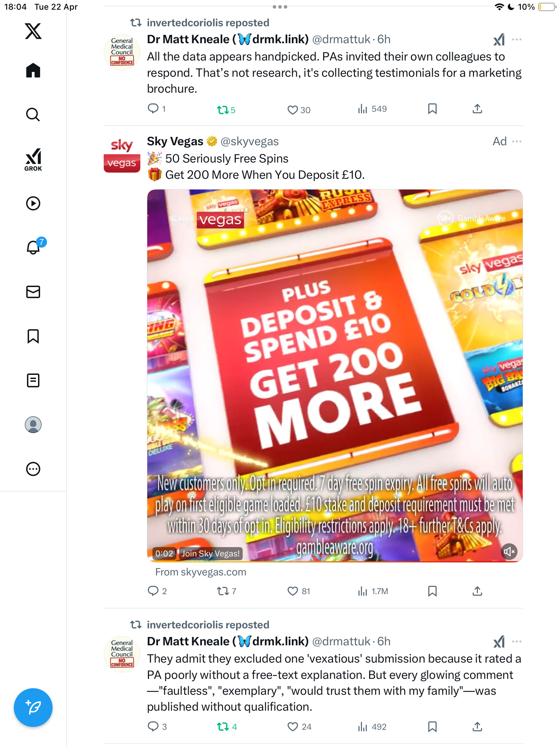Tap the compose post button

(33, 708)
